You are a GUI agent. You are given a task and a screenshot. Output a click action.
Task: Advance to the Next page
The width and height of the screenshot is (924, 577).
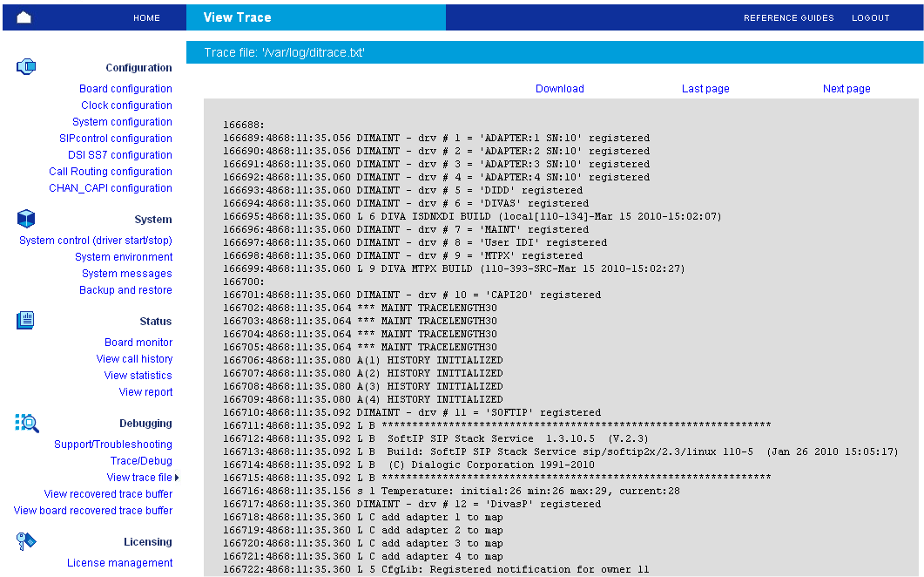pos(846,88)
